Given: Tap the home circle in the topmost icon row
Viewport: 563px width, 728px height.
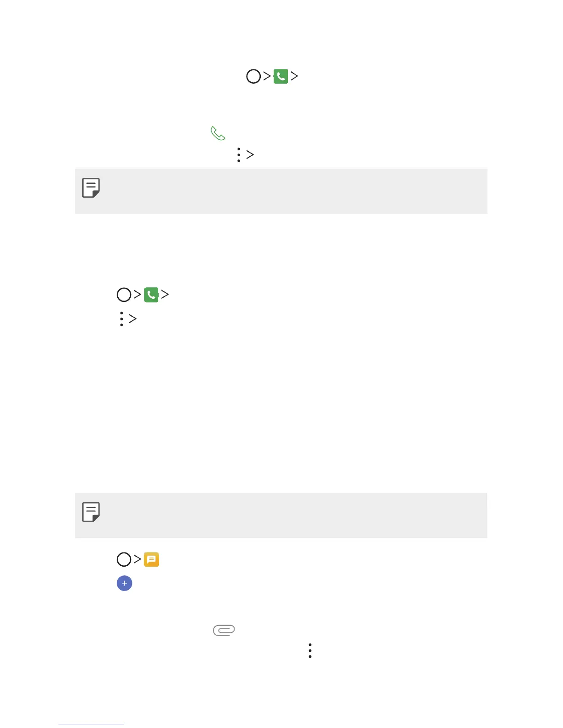Looking at the screenshot, I should pyautogui.click(x=253, y=76).
